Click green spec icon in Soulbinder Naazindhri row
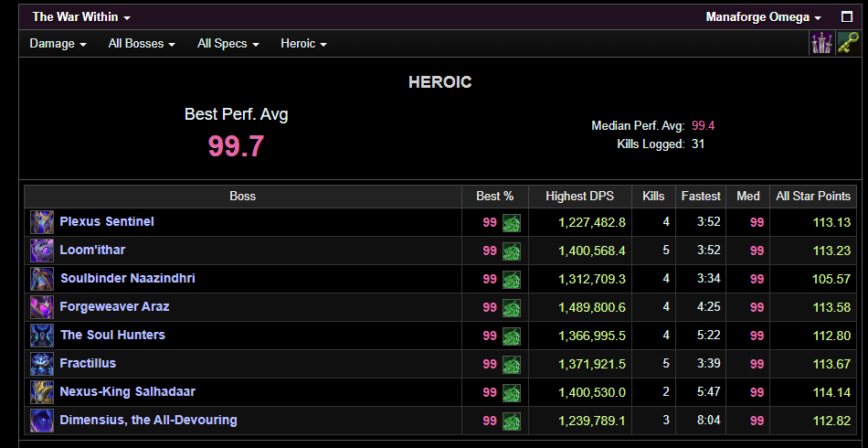 512,279
